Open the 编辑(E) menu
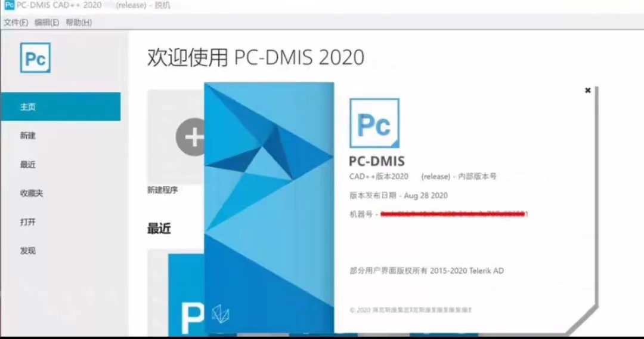Viewport: 644px width, 339px height. coord(47,23)
